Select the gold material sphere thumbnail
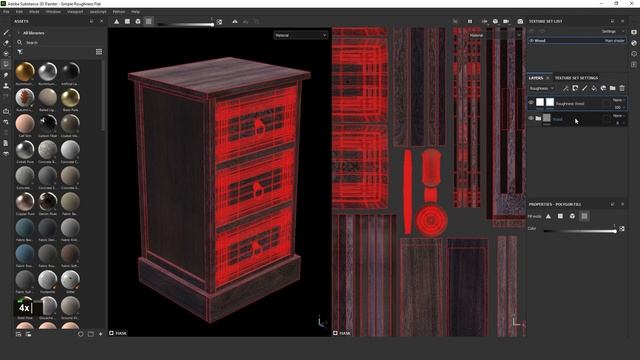Image resolution: width=640 pixels, height=360 pixels. pyautogui.click(x=25, y=71)
